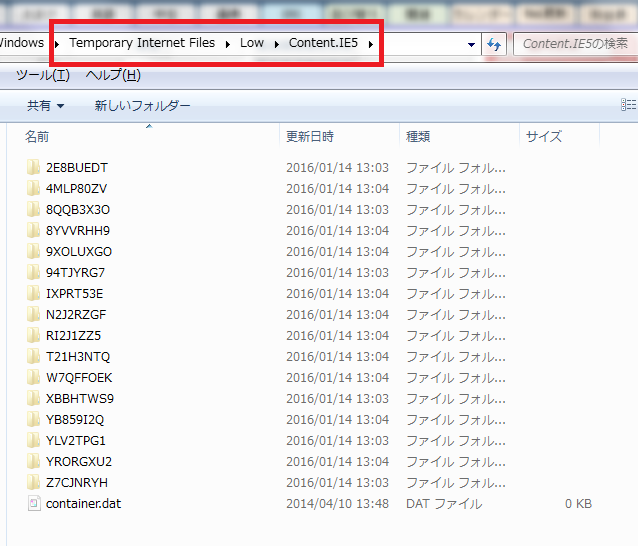Click the Content.IE5 search box
Image resolution: width=638 pixels, height=546 pixels.
pos(575,44)
